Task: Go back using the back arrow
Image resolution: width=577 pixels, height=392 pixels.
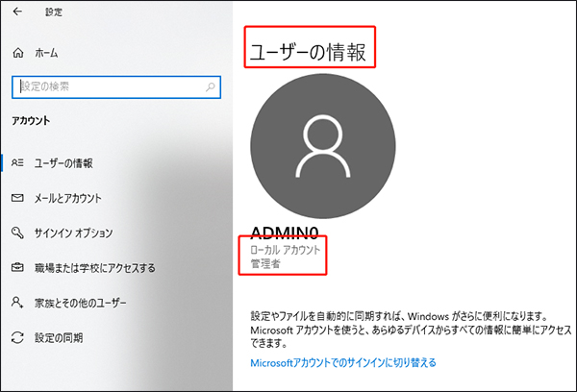Action: coord(17,12)
